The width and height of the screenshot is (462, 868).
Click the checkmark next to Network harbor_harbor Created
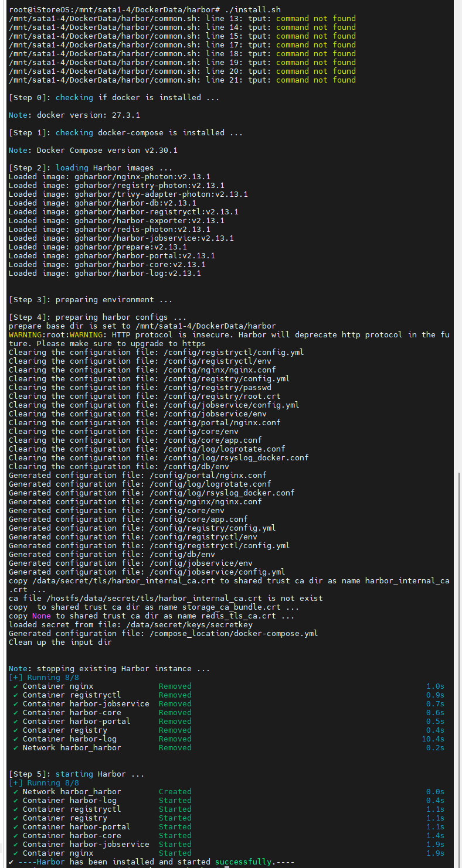(15, 791)
